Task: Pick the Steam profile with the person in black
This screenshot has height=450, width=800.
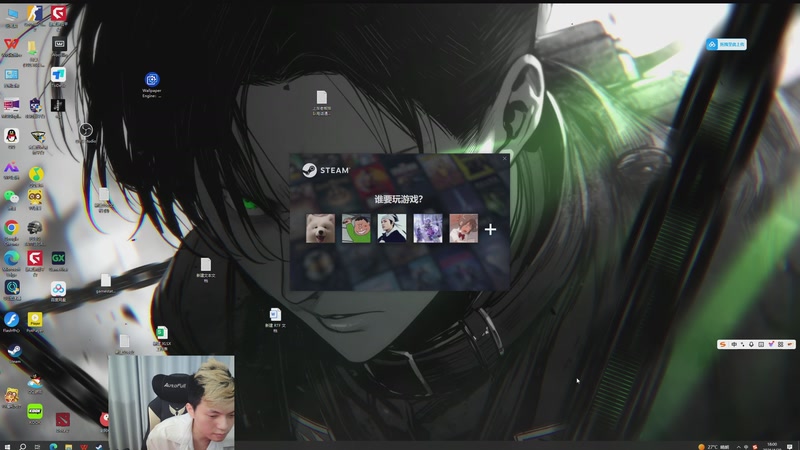Action: tap(392, 228)
